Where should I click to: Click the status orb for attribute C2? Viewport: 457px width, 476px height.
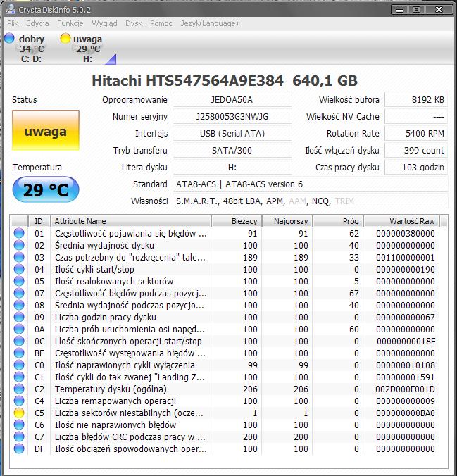click(x=19, y=389)
